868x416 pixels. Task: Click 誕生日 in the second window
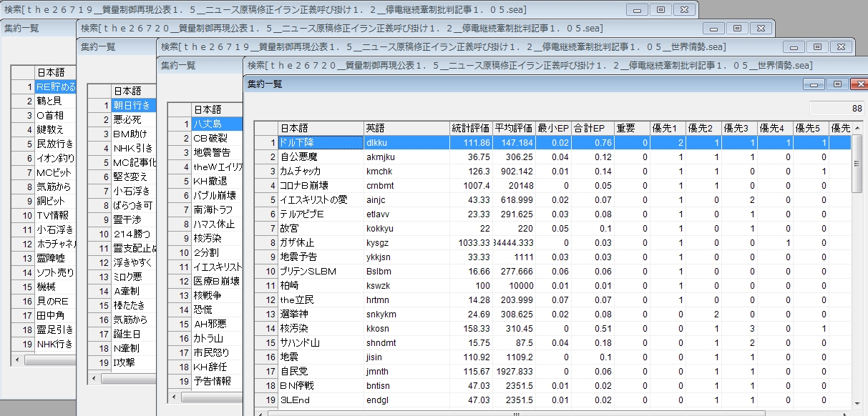133,334
